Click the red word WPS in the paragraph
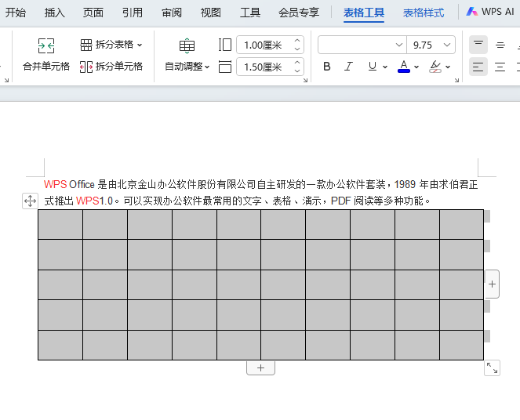Screen dimensions: 520x420 coord(55,184)
